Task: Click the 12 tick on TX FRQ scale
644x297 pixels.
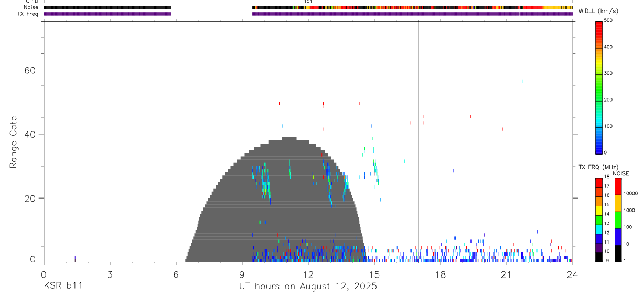Action: tap(606, 233)
